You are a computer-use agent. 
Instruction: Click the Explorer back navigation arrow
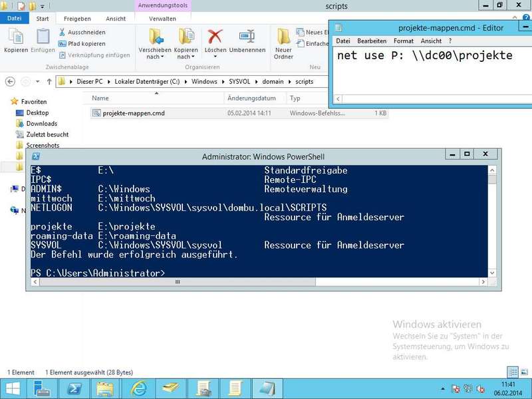(10, 82)
